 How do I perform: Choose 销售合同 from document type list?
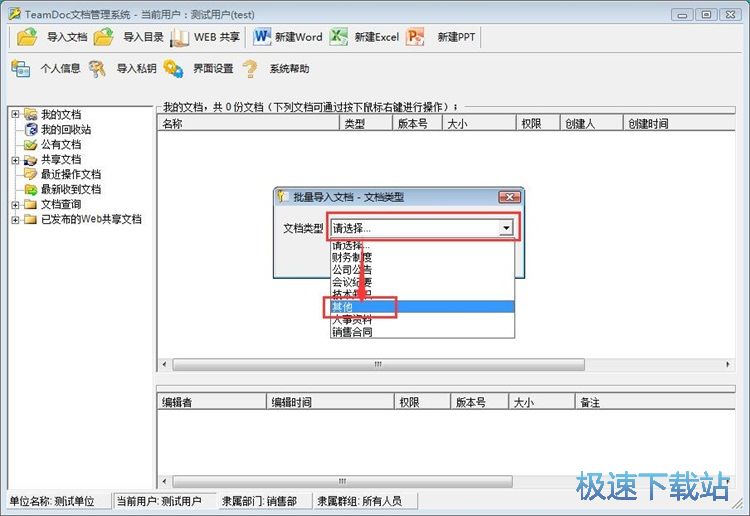pos(422,332)
